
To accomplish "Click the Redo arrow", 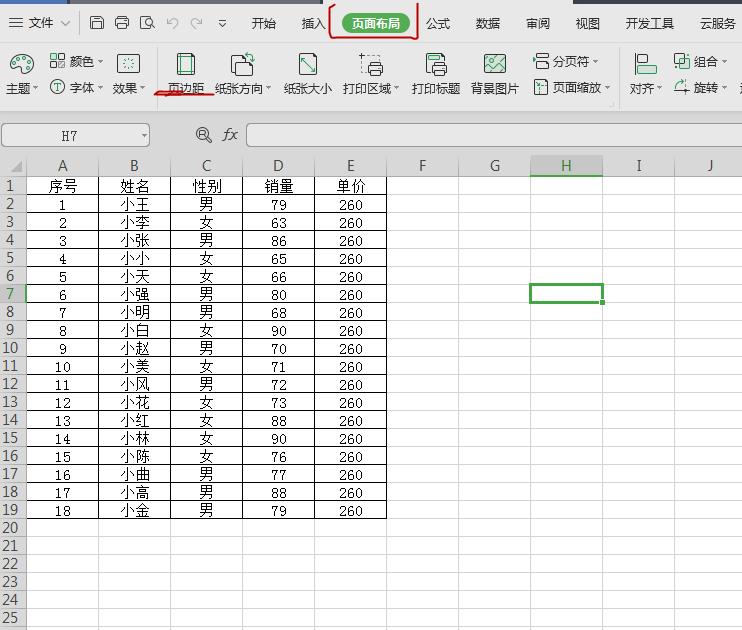I will click(x=196, y=23).
